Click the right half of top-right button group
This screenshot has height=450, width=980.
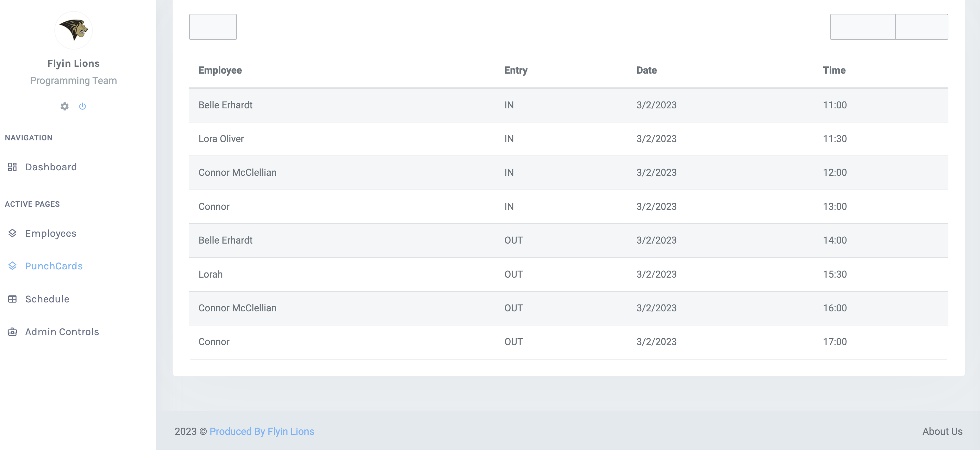click(x=921, y=26)
